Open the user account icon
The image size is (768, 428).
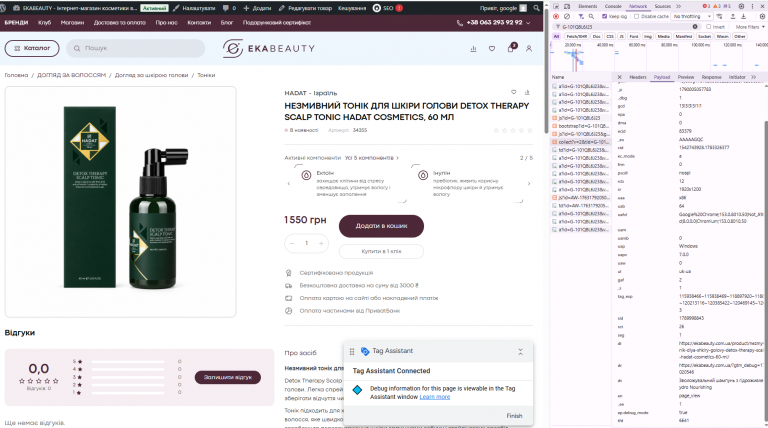529,48
